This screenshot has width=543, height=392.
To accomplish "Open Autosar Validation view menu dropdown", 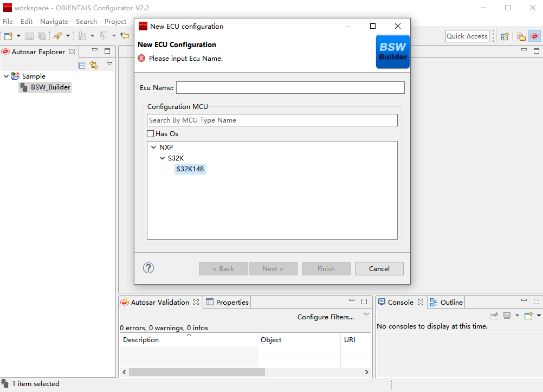I will coord(366,314).
